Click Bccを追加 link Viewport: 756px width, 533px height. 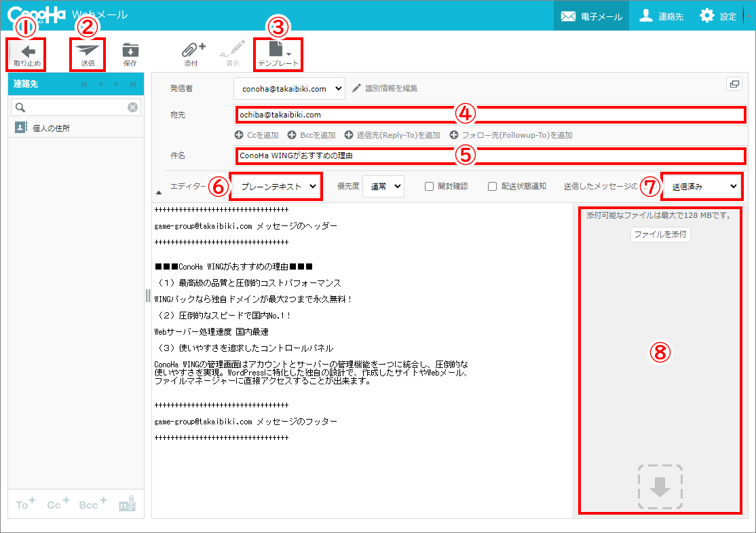click(x=311, y=135)
